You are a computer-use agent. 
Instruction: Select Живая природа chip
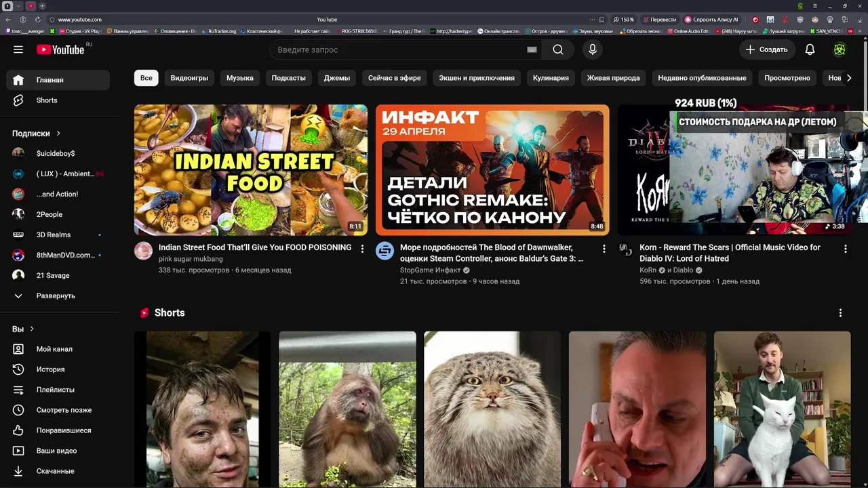pyautogui.click(x=614, y=78)
